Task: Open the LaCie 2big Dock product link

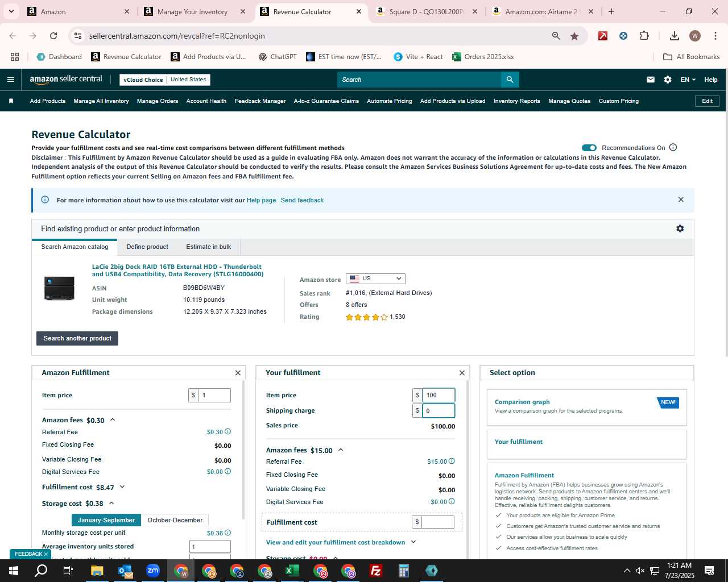Action: 177,270
